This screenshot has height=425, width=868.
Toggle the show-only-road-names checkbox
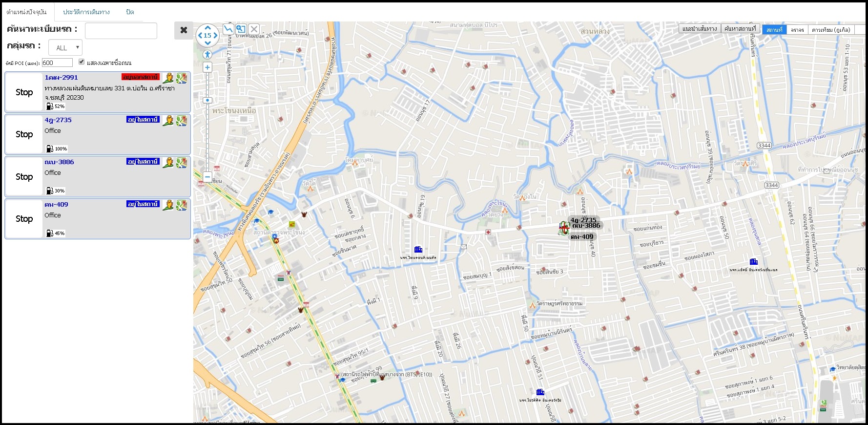82,62
